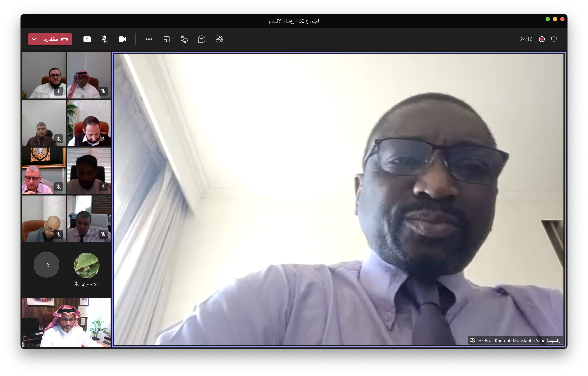Select thumbnail of man in striped shirt and tie

[x=89, y=219]
